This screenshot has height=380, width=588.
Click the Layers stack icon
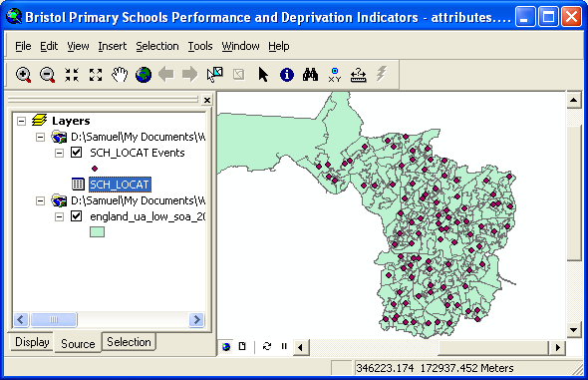click(40, 120)
